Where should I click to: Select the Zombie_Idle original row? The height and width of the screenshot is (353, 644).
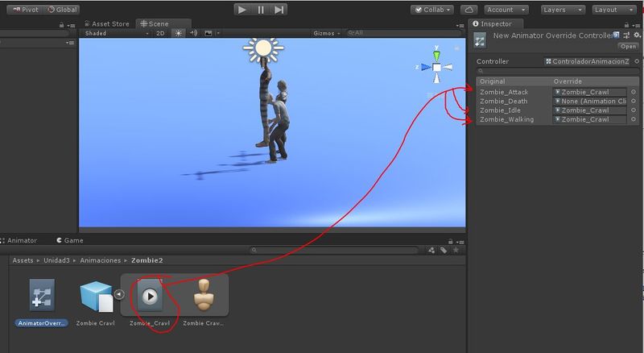500,110
